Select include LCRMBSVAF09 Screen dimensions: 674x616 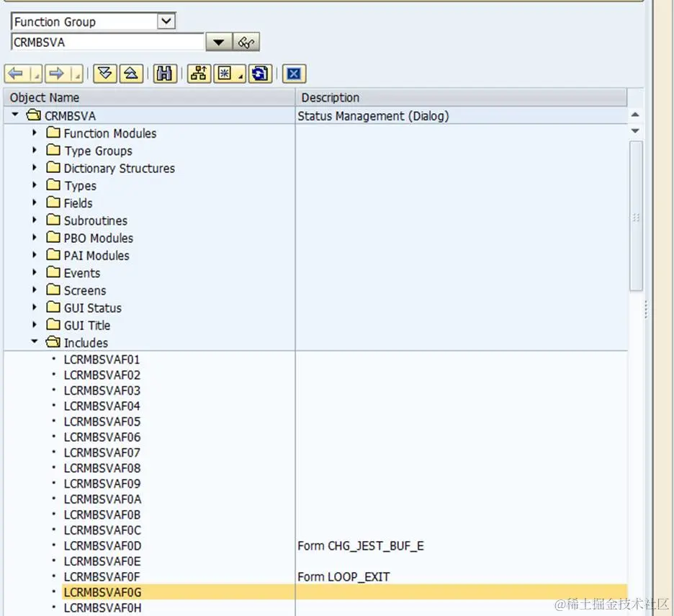tap(102, 483)
